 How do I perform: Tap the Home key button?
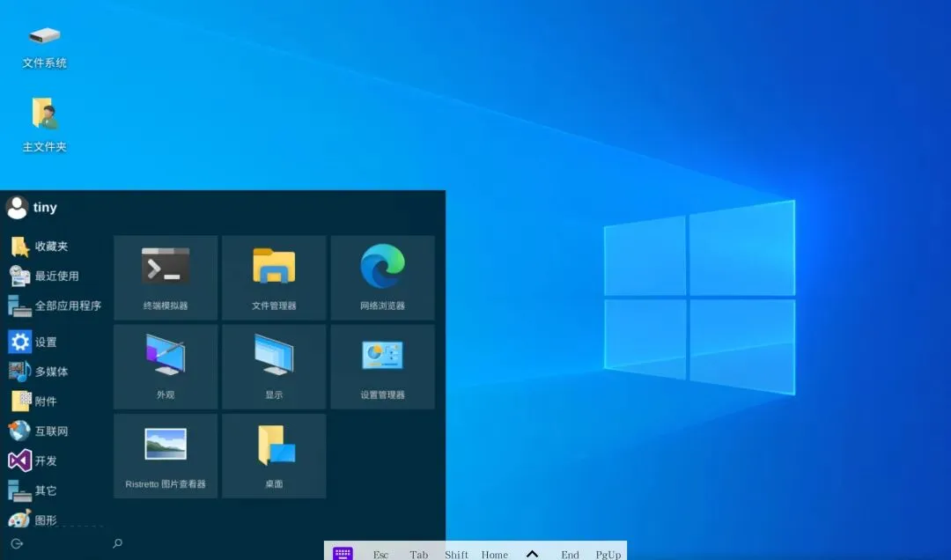coord(495,555)
